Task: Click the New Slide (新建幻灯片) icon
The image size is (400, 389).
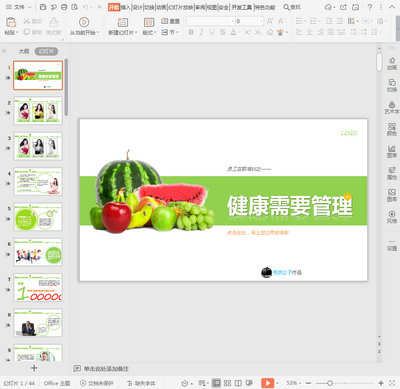Action: pyautogui.click(x=123, y=22)
